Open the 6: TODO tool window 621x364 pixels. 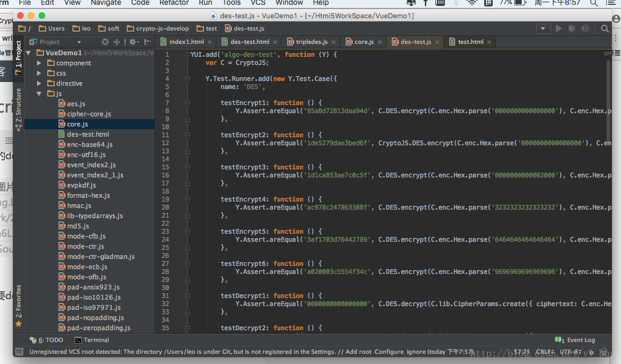click(x=46, y=340)
